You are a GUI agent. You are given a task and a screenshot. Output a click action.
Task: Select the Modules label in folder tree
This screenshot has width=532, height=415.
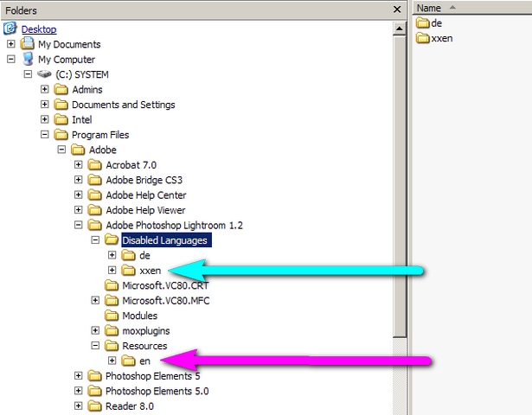pyautogui.click(x=140, y=316)
